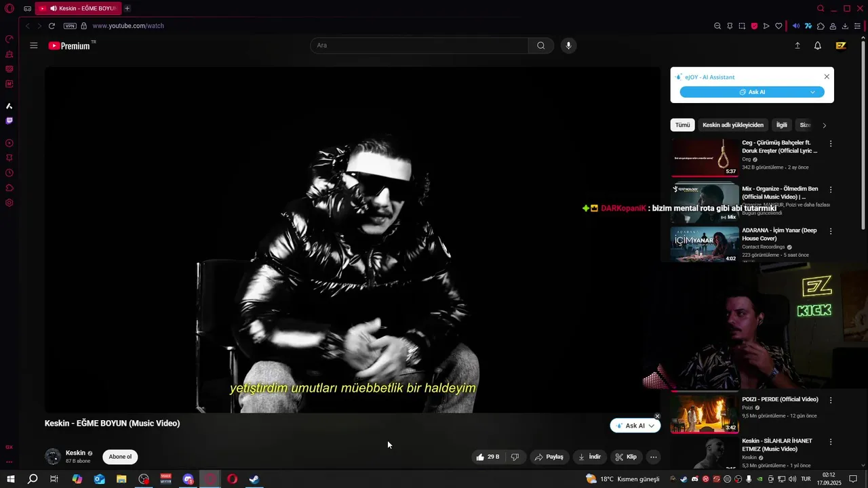This screenshot has height=488, width=868.
Task: Start voice search with the microphone icon
Action: point(568,45)
